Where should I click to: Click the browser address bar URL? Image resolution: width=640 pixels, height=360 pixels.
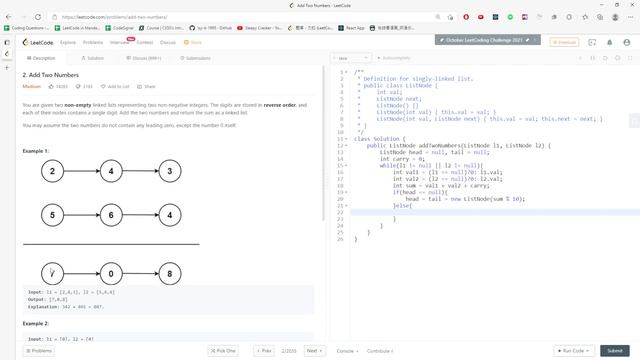(114, 17)
